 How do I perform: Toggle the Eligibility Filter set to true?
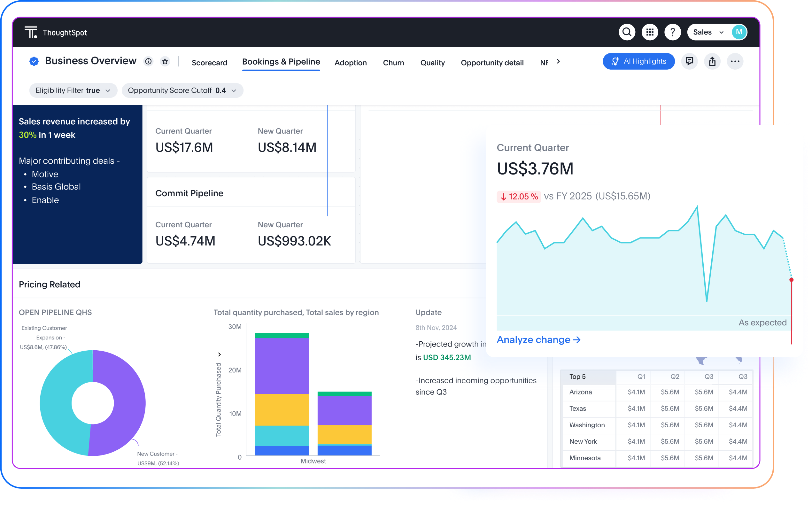point(73,90)
